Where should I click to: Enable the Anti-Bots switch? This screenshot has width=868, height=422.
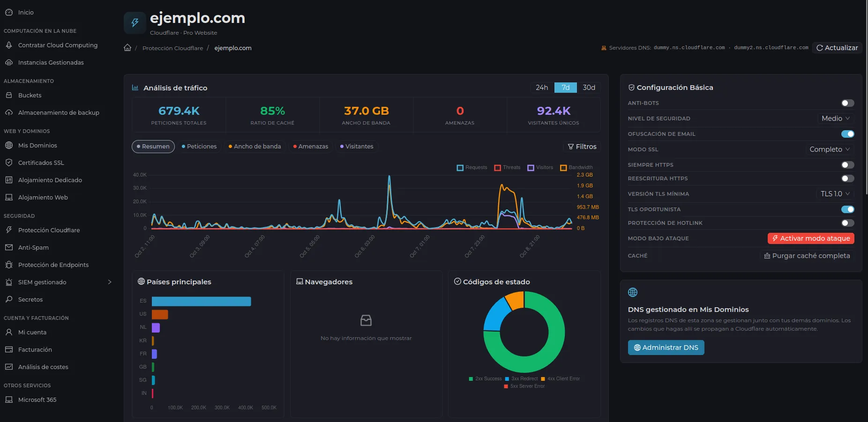click(x=848, y=103)
